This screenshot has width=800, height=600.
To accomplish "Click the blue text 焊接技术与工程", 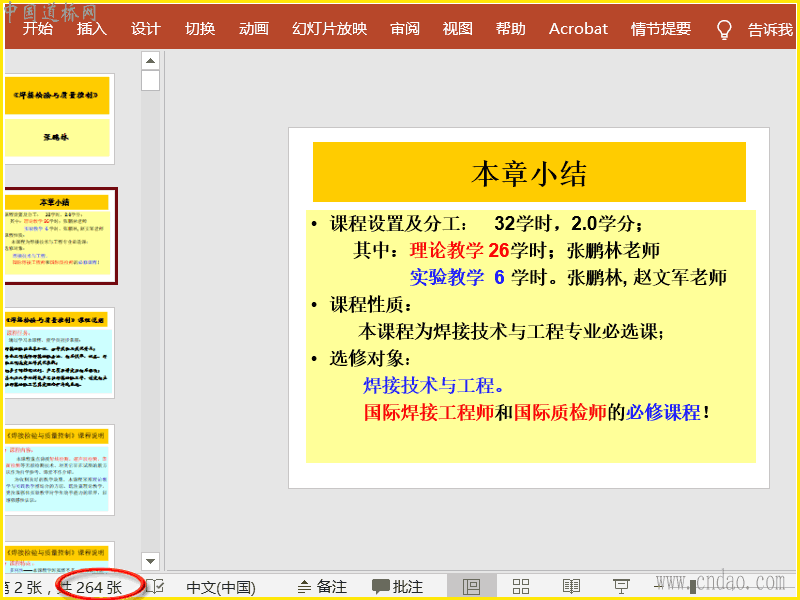I will pos(434,386).
